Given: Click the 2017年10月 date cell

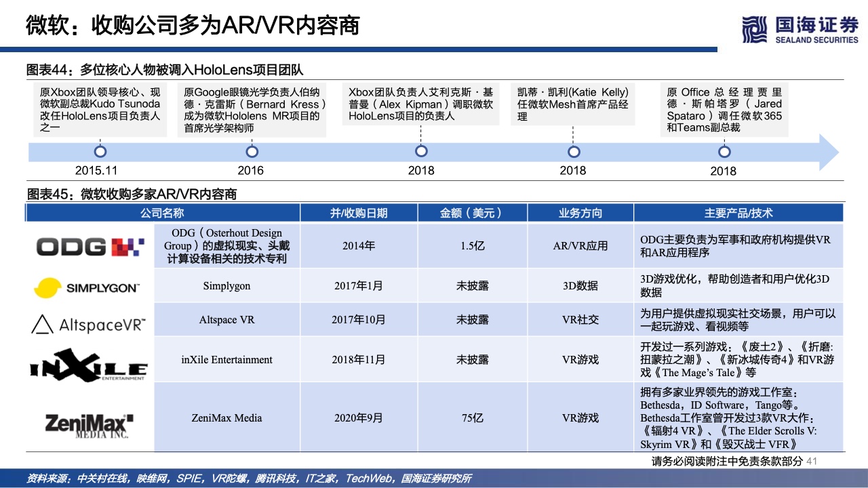Looking at the screenshot, I should [x=359, y=320].
